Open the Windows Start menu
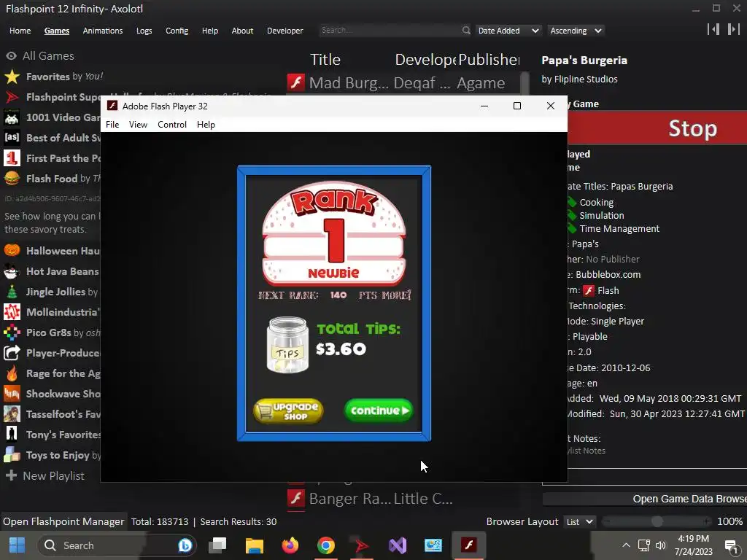Viewport: 747px width, 560px height. click(x=17, y=545)
